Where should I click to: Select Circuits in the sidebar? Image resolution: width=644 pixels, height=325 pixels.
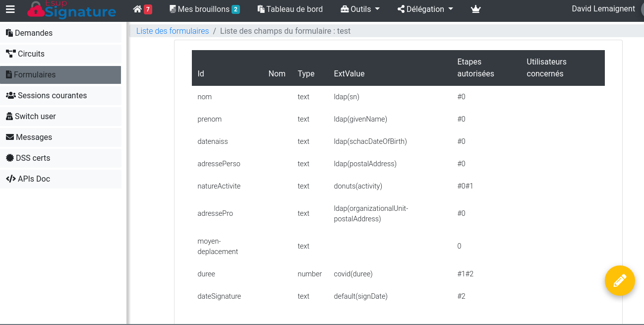[31, 54]
